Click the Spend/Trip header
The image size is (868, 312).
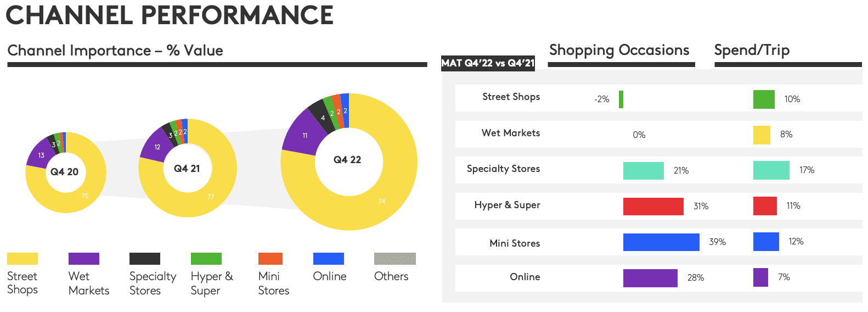[x=751, y=50]
